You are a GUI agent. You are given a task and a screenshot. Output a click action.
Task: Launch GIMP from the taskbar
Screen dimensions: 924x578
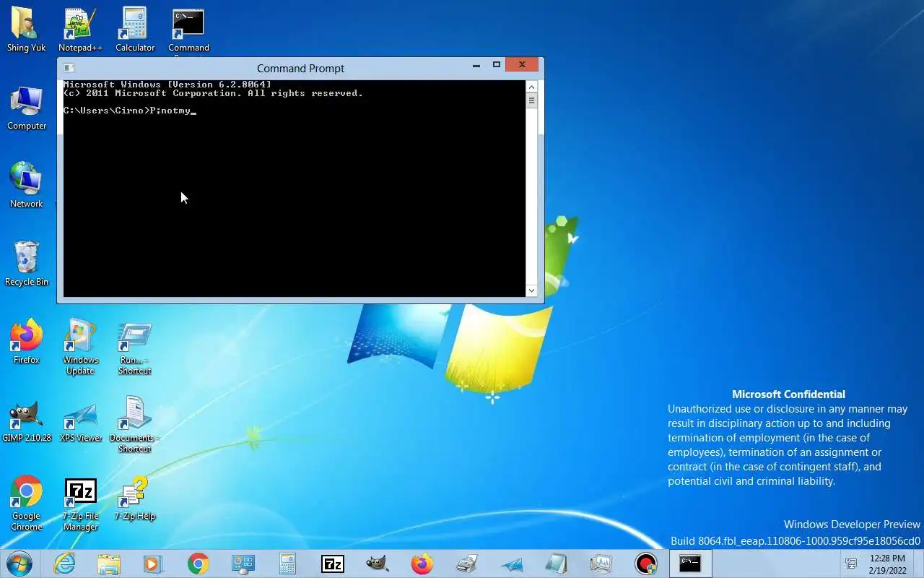click(x=377, y=564)
